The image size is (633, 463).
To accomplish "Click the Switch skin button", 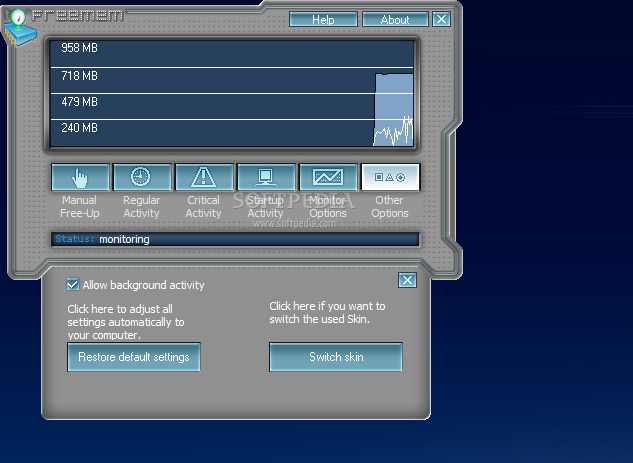I will pos(336,357).
